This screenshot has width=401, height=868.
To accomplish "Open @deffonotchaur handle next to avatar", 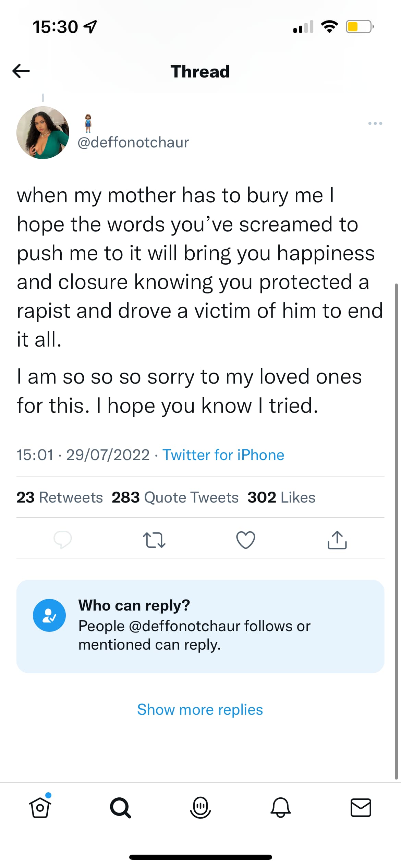I will 133,142.
